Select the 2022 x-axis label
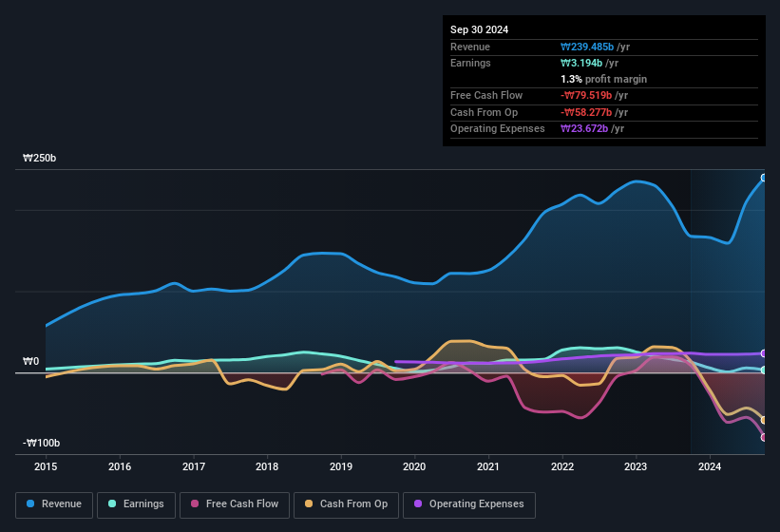The height and width of the screenshot is (532, 780). 562,466
